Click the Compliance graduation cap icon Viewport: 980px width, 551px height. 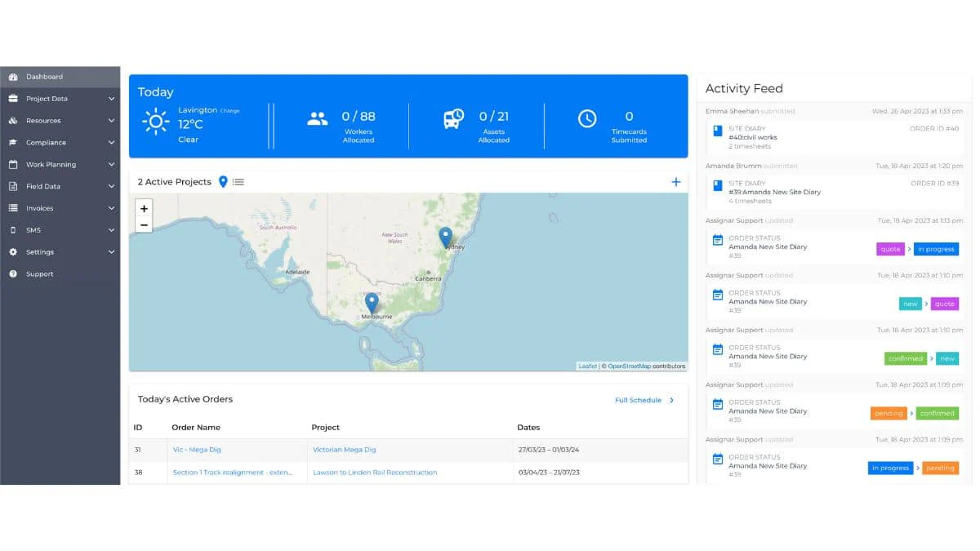13,143
